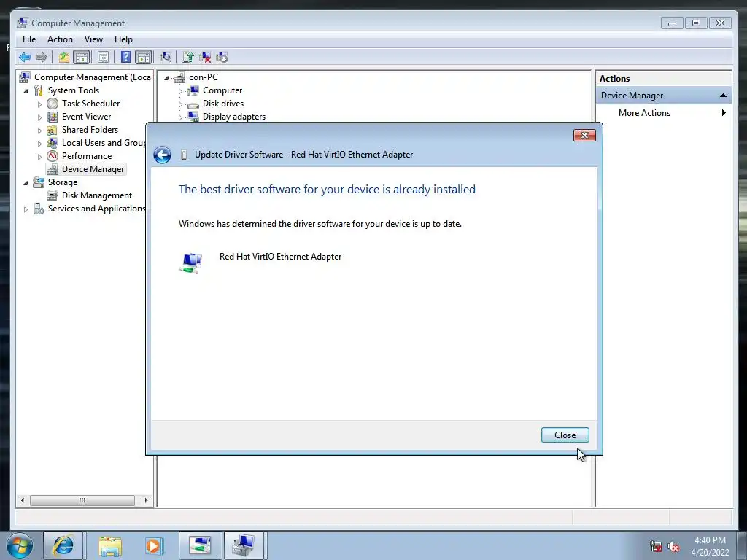This screenshot has height=560, width=747.
Task: Select Display adapters device category
Action: (x=234, y=117)
